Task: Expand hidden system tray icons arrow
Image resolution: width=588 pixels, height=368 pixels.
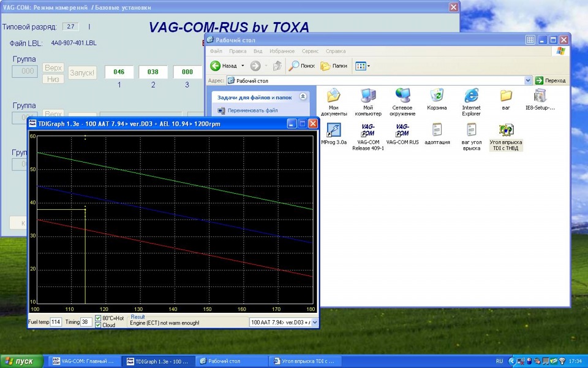Action: click(x=512, y=361)
